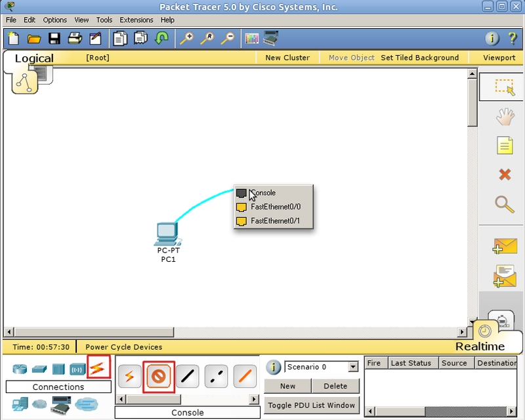Choose the automatic connection type bolt
525x420 pixels.
pos(130,376)
